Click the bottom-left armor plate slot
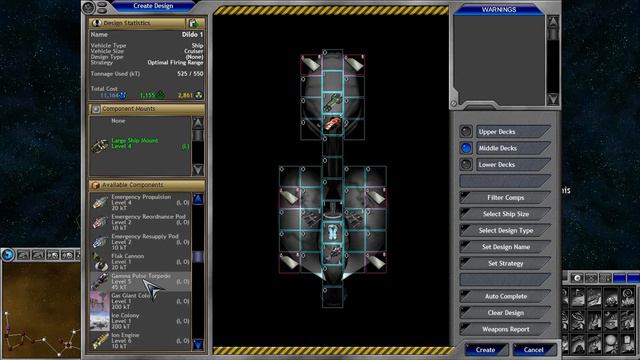 tap(289, 262)
